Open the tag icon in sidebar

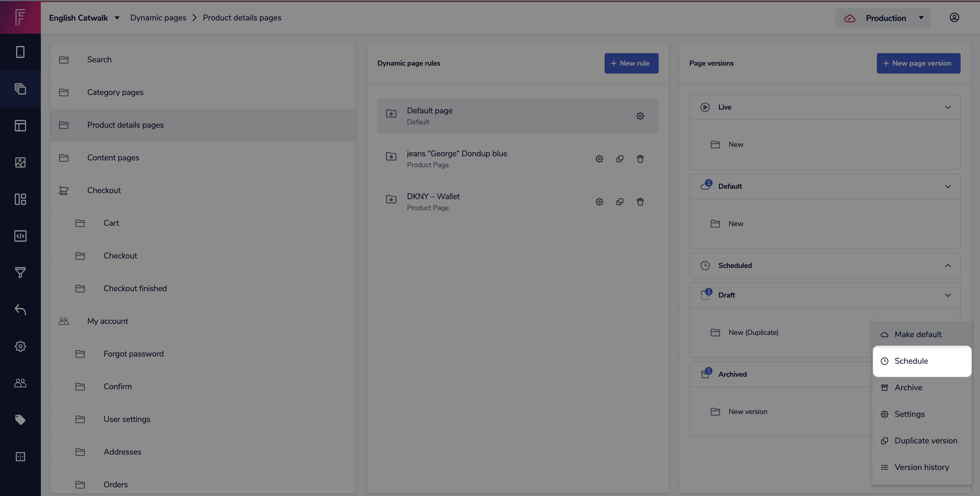click(x=20, y=419)
